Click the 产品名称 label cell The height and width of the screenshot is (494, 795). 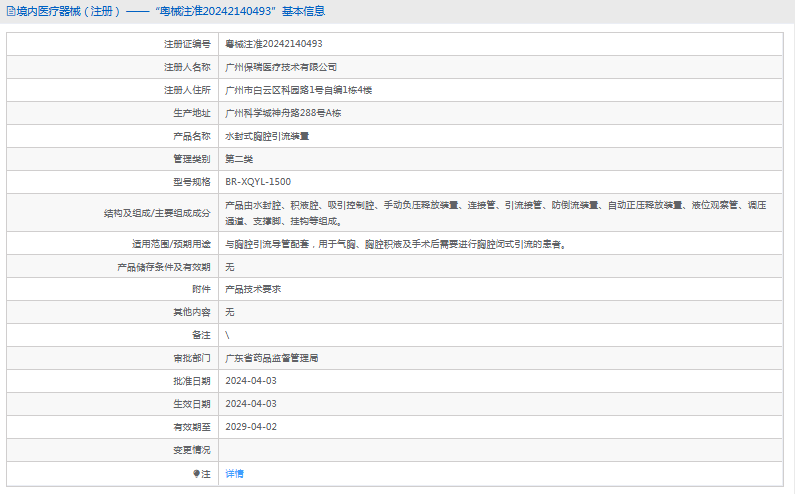113,136
